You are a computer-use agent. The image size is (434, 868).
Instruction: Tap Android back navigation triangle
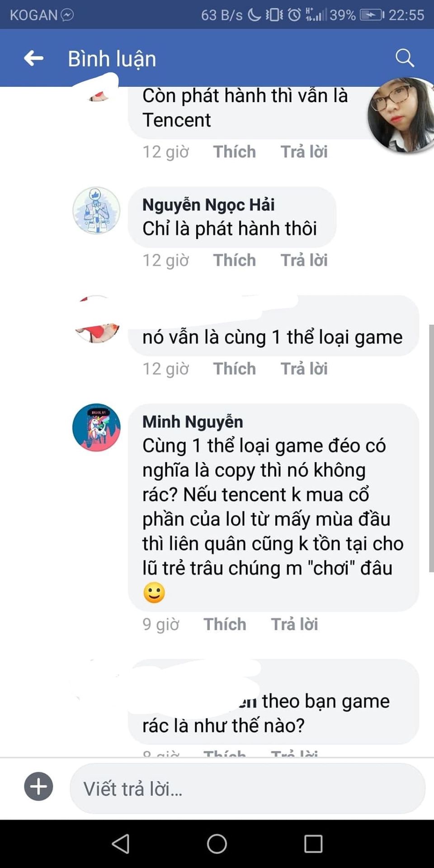[x=121, y=844]
